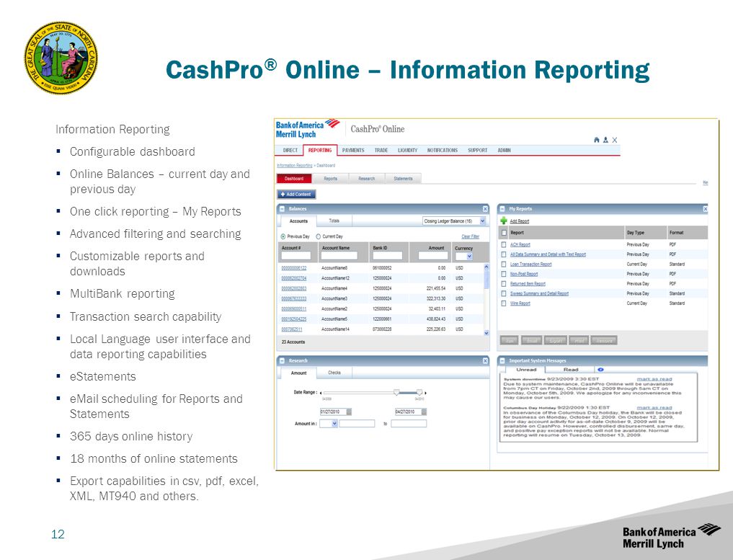Check the Returned Item Report checkbox
Screen dimensions: 733x560
click(x=504, y=284)
